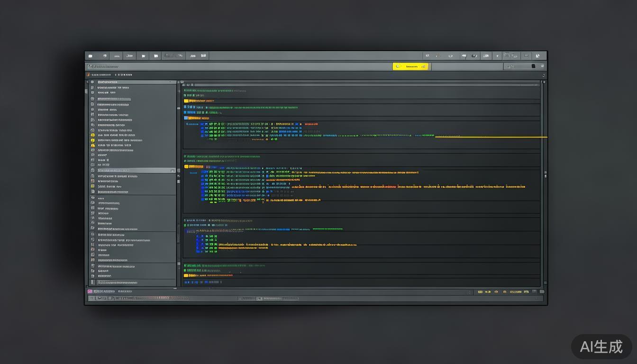Viewport: 637px width, 364px height.
Task: Click the first icon in the top-left toolbar
Action: click(x=91, y=56)
